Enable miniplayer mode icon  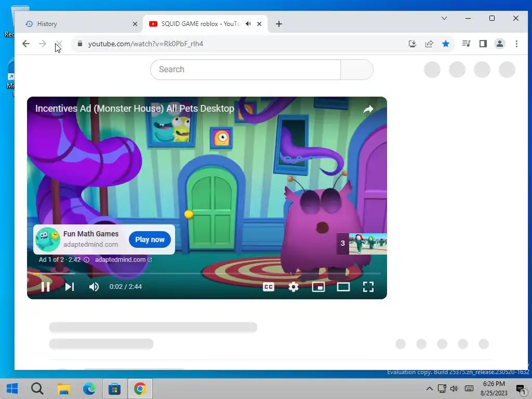[318, 287]
